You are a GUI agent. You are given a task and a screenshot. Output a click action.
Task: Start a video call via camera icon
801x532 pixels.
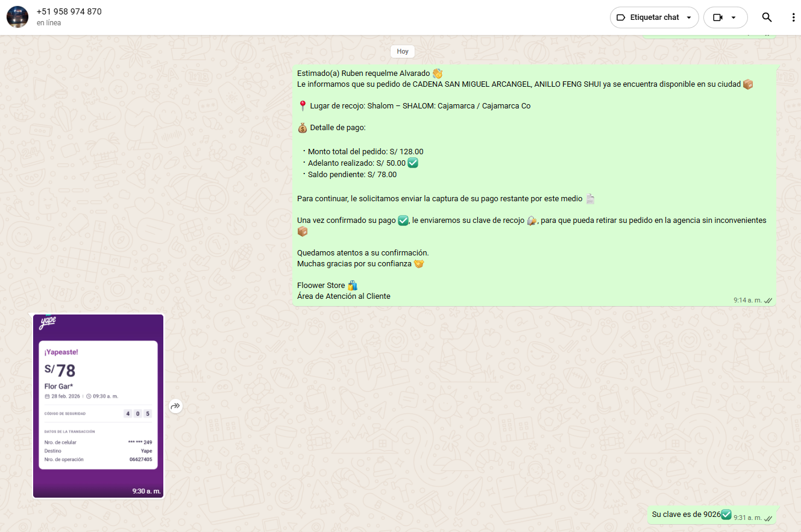coord(717,17)
